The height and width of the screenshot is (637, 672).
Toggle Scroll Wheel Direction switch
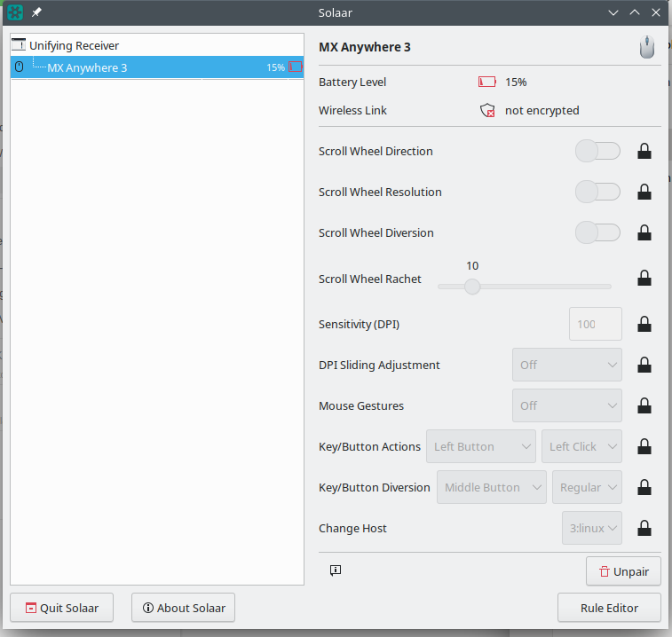coord(597,151)
